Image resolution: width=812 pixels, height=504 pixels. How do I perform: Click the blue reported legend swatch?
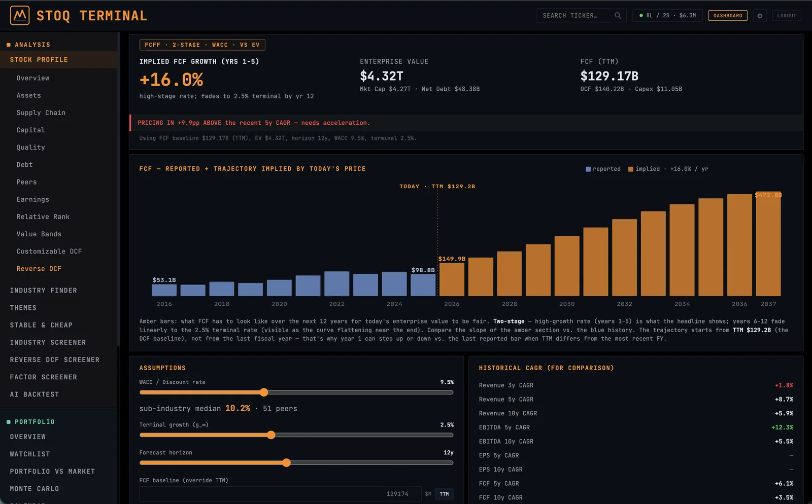(x=588, y=169)
